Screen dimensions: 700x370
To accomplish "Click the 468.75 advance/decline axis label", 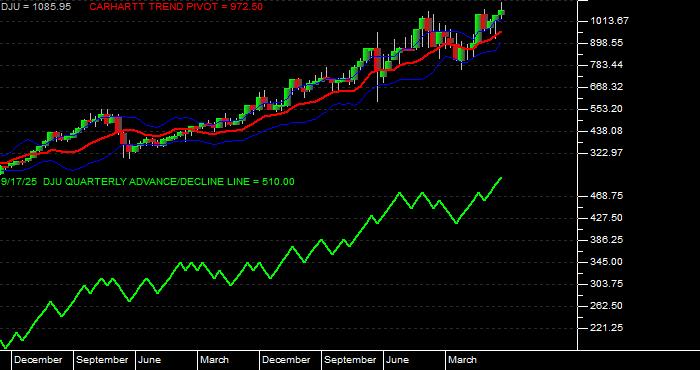I will [x=603, y=196].
